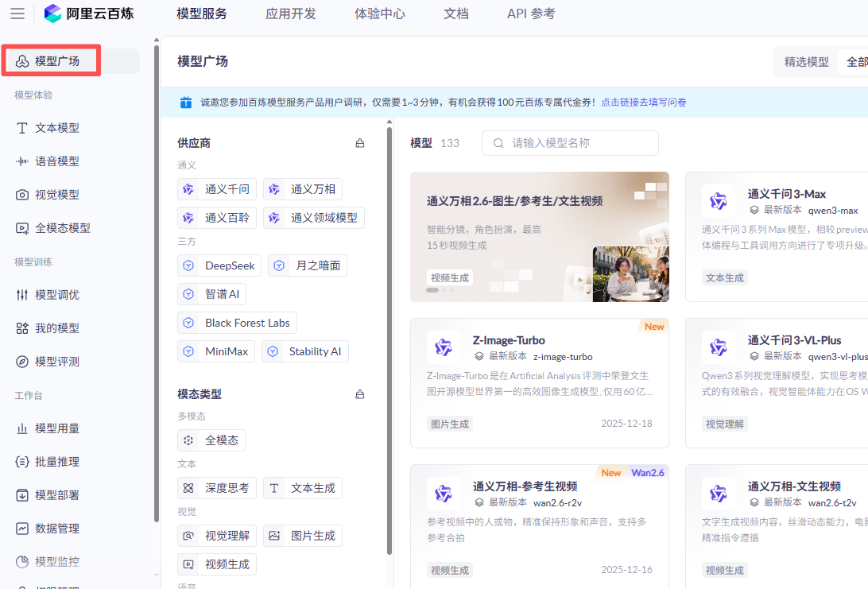Click the 模型用量 bar chart icon
Viewport: 868px width, 589px height.
(22, 428)
